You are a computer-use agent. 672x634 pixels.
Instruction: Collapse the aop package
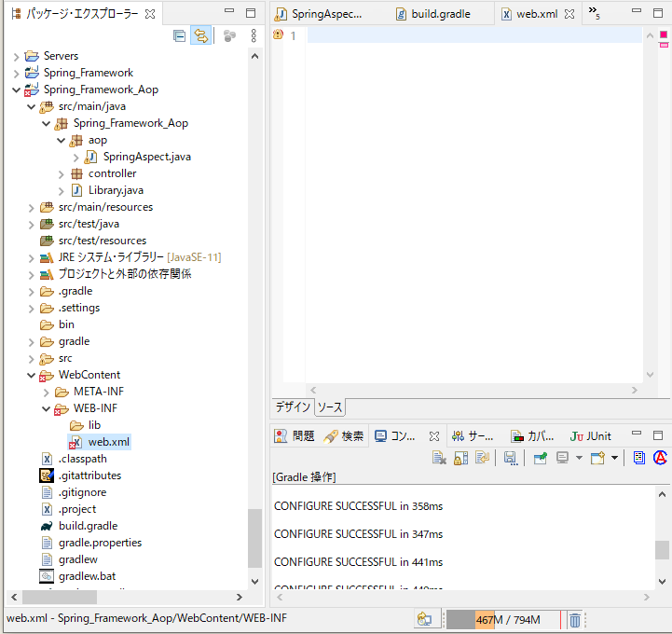pos(62,140)
